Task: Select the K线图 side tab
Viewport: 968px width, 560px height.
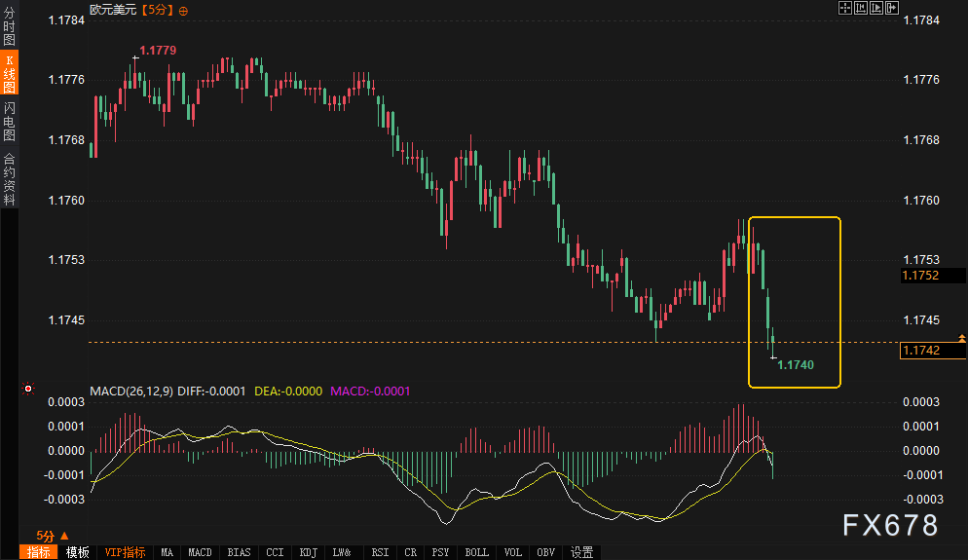Action: 9,73
